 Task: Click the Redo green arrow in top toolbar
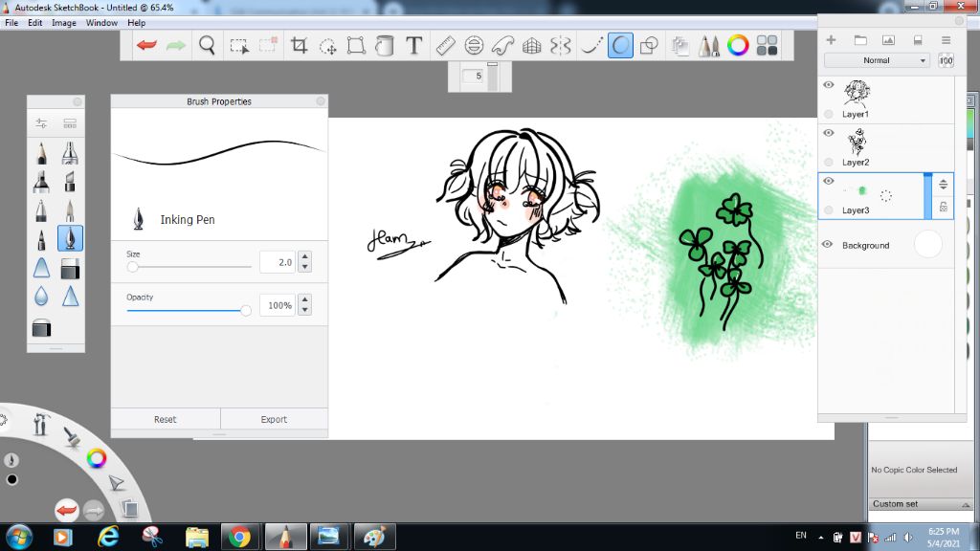pos(176,45)
